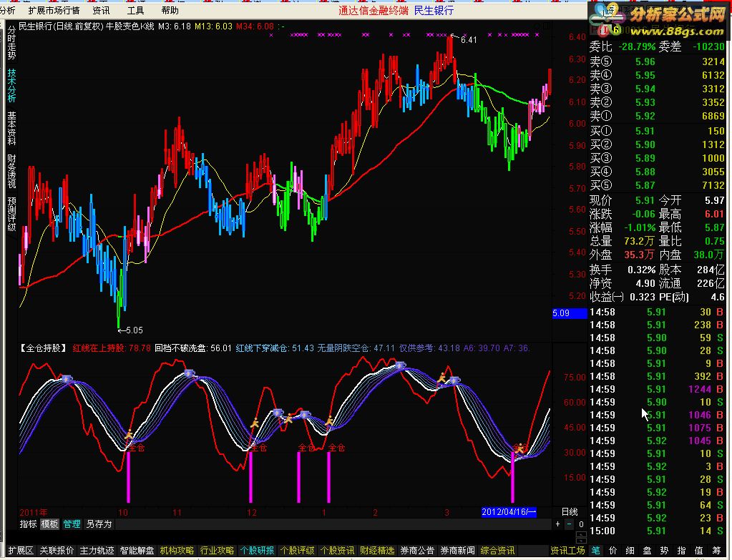Click the minus zoom button beside 日线
732x560 pixels.
(569, 524)
